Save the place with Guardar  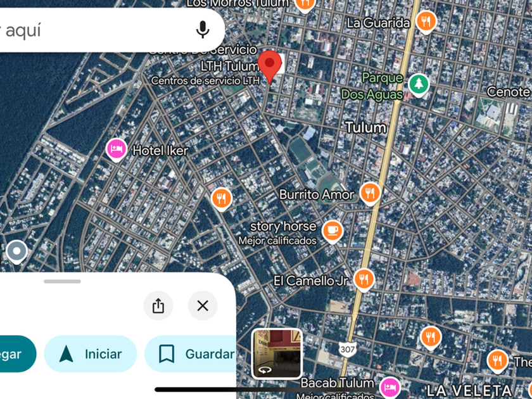(191, 354)
